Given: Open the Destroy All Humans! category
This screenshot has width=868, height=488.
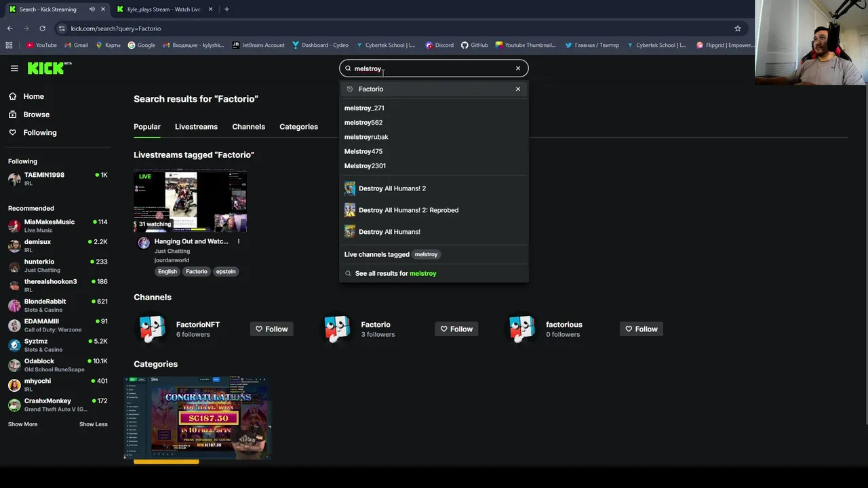Looking at the screenshot, I should pyautogui.click(x=434, y=232).
